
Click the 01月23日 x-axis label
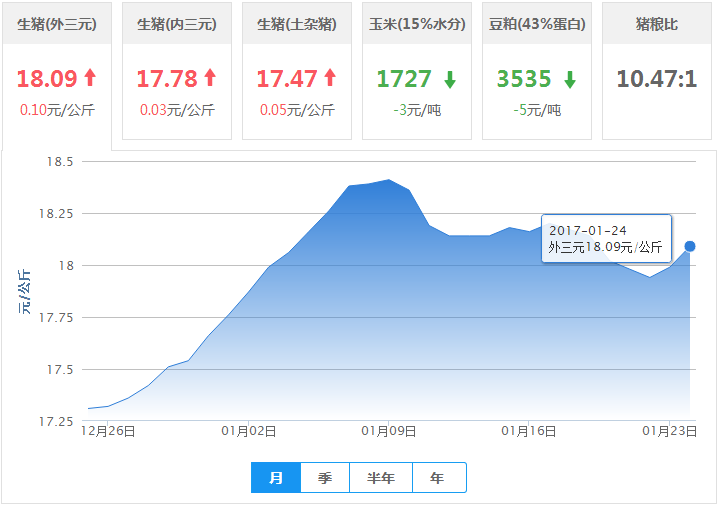[669, 431]
